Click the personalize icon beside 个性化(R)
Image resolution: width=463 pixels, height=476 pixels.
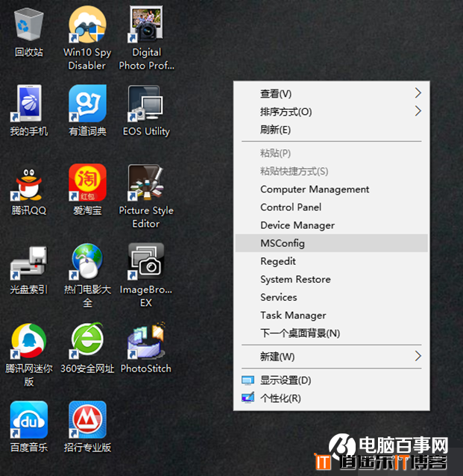pyautogui.click(x=248, y=398)
